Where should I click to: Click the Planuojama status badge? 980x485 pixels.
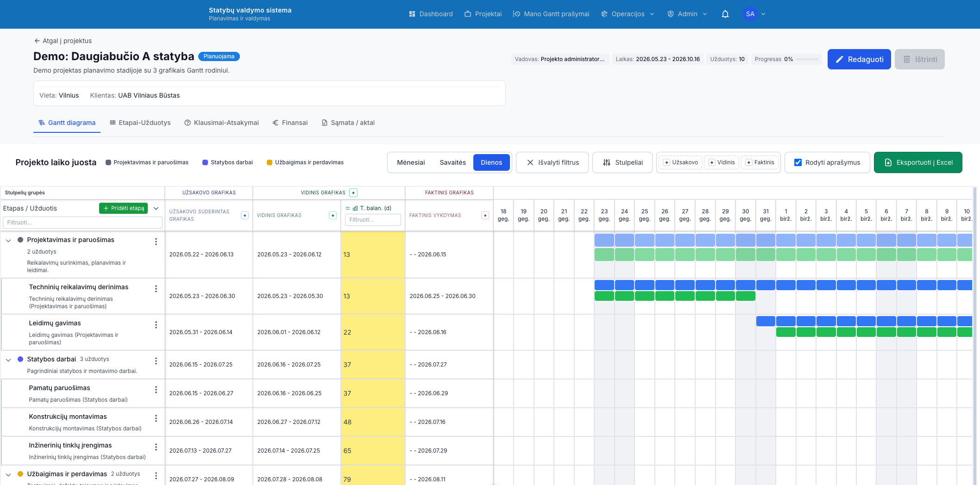[x=219, y=56]
